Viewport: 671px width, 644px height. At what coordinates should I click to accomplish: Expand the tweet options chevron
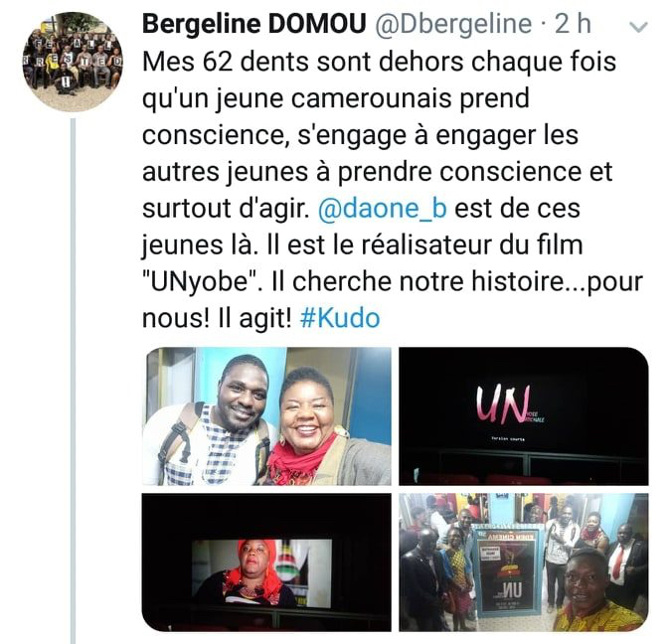[639, 28]
